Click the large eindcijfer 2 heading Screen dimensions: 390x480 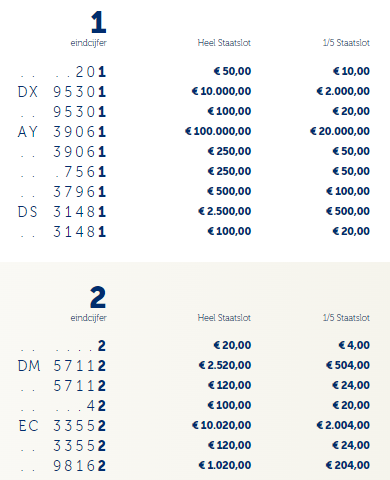pyautogui.click(x=98, y=297)
